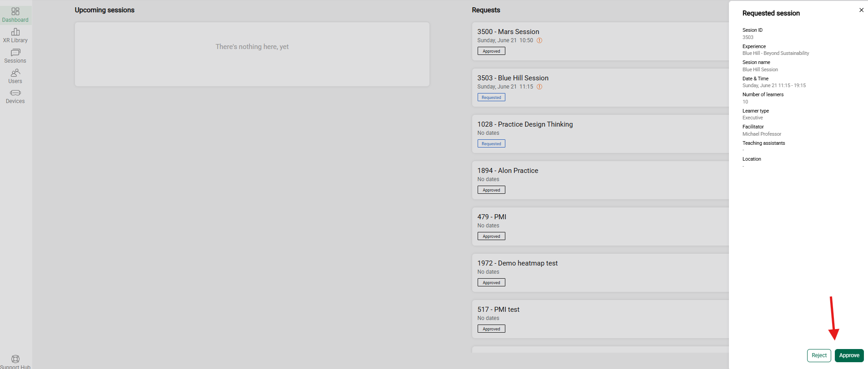Open the 3500 - Mars Session request
The width and height of the screenshot is (868, 369).
[x=600, y=41]
